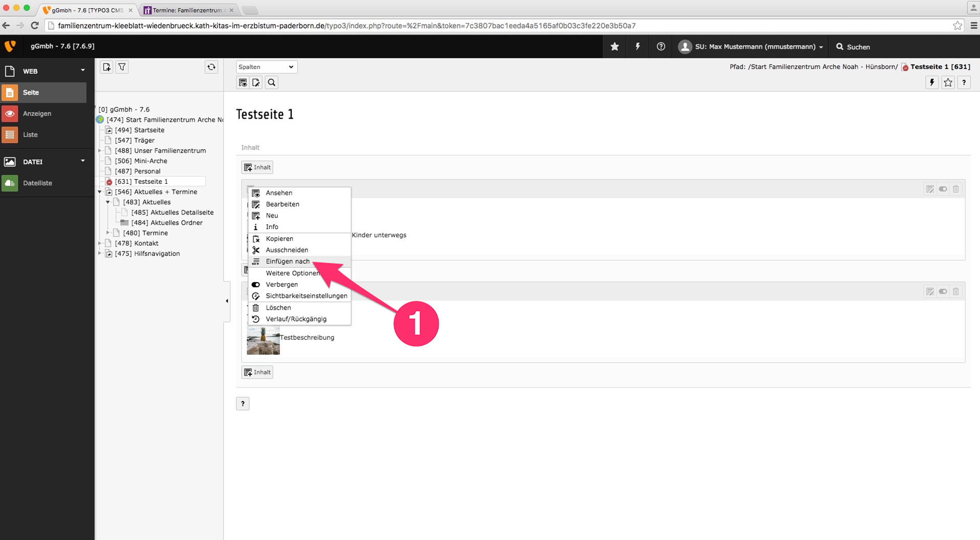
Task: Toggle visibility of the second content element
Action: (943, 292)
